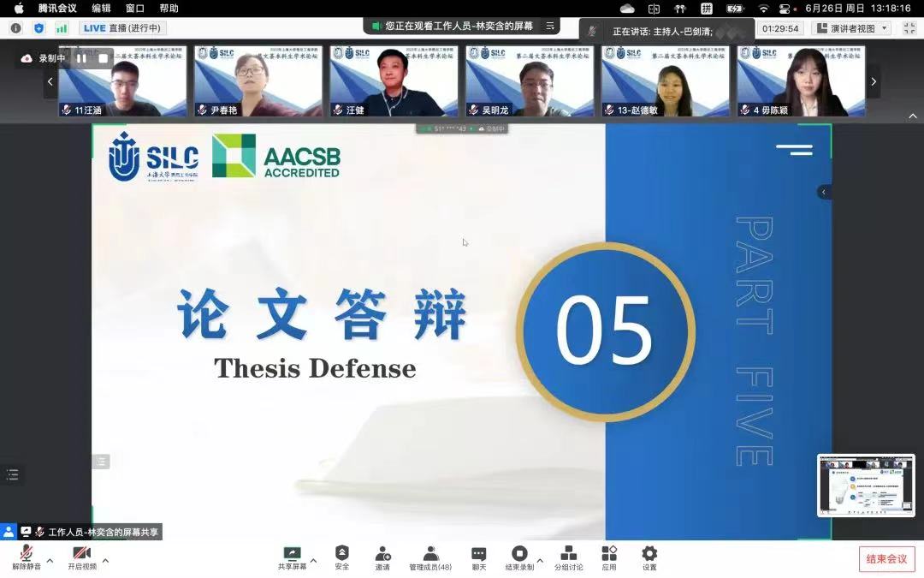
Task: Select 尹春艳's video thumbnail
Action: point(258,81)
